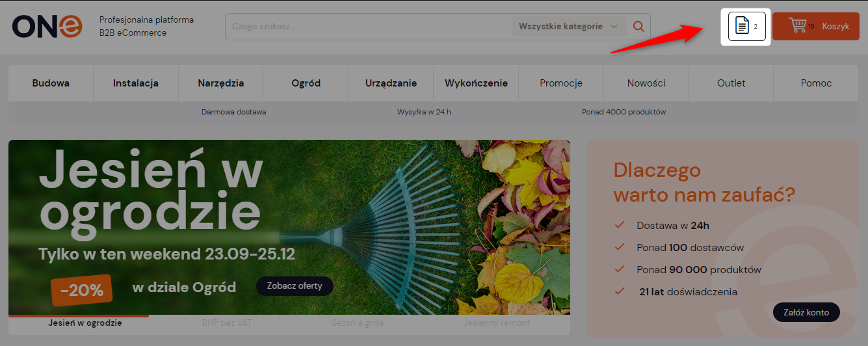Select the Jesienny remont slide tab
868x346 pixels.
[497, 323]
